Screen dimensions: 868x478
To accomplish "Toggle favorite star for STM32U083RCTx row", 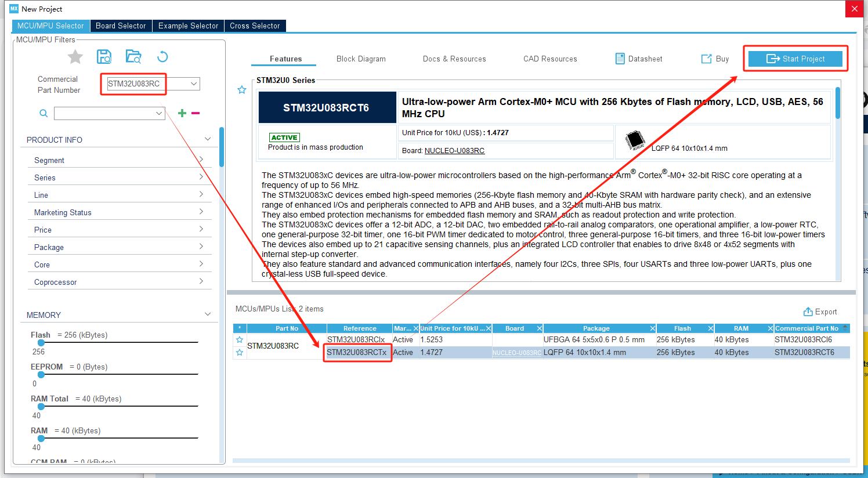I will (239, 353).
